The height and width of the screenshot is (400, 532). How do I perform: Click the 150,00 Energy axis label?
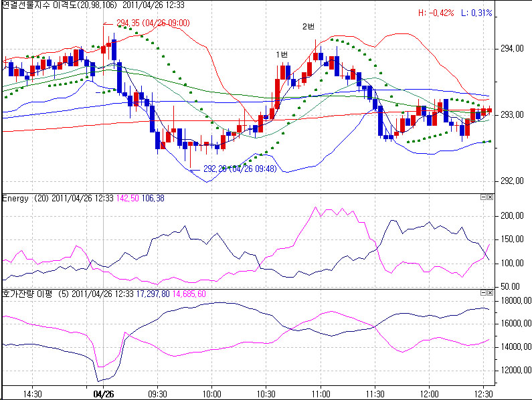pyautogui.click(x=513, y=239)
